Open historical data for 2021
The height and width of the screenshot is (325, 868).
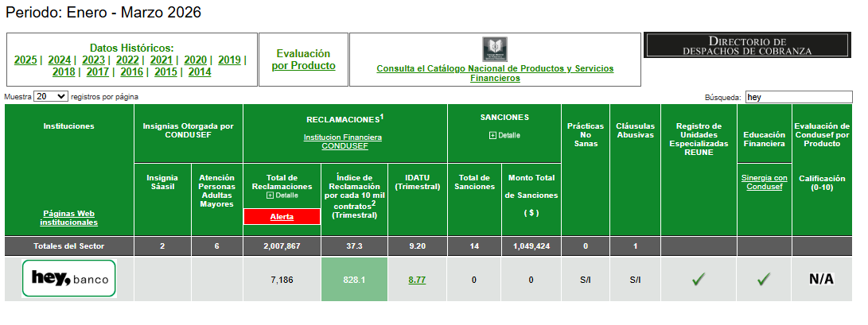(161, 60)
